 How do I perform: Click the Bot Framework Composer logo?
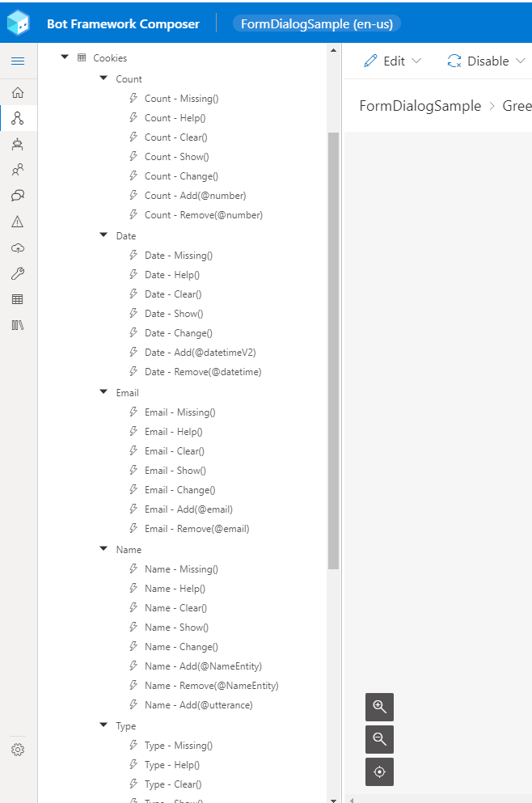[x=18, y=23]
